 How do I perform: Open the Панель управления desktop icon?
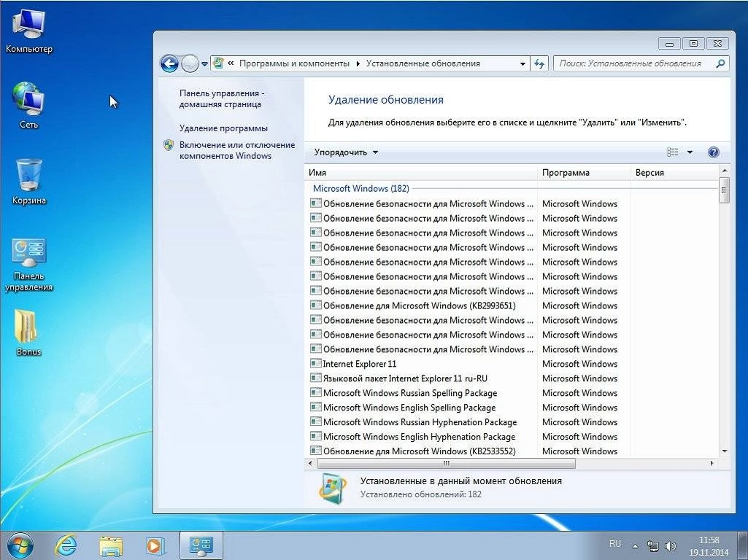28,265
